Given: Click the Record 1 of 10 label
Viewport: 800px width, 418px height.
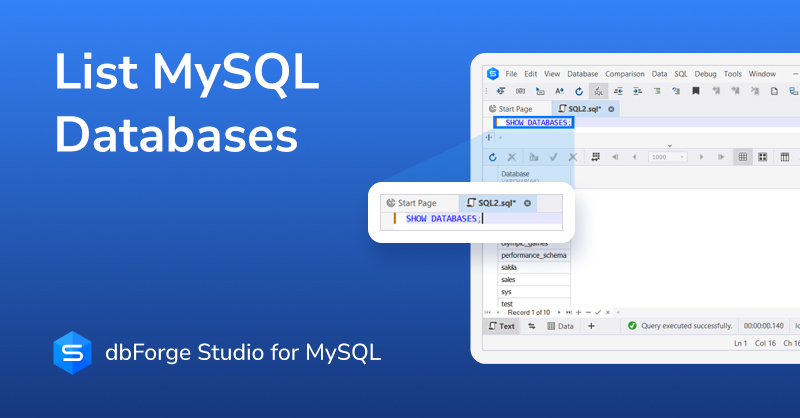Looking at the screenshot, I should coord(529,312).
